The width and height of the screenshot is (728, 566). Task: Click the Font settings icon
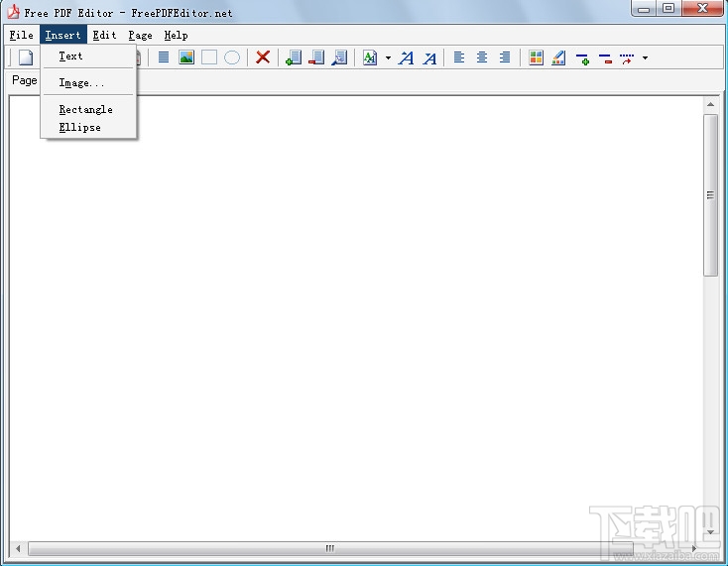coord(370,57)
